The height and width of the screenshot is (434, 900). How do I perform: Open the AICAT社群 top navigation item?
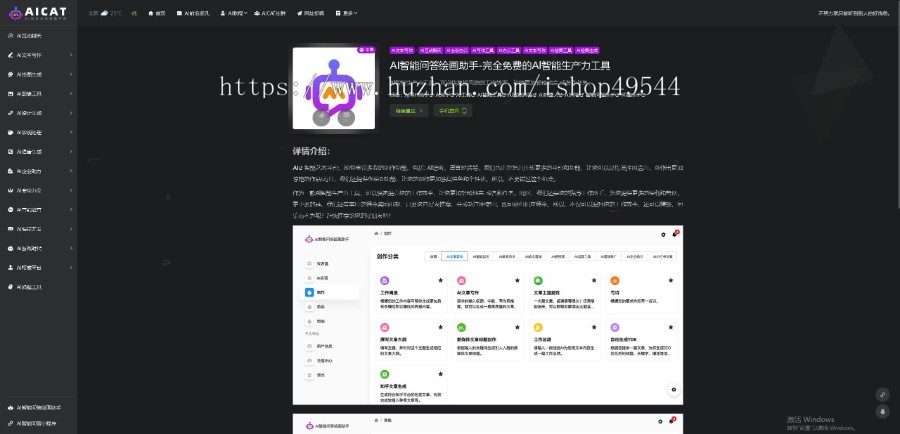[x=270, y=13]
